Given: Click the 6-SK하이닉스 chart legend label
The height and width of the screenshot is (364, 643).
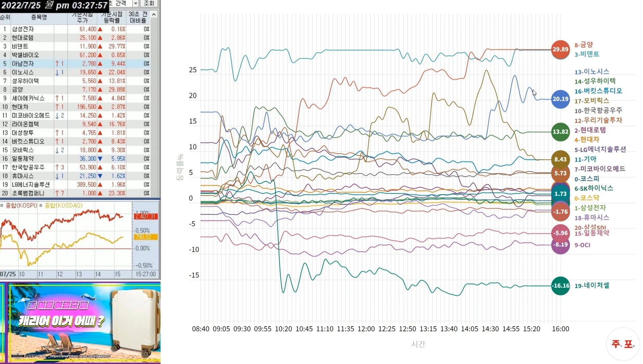Looking at the screenshot, I should click(x=594, y=188).
